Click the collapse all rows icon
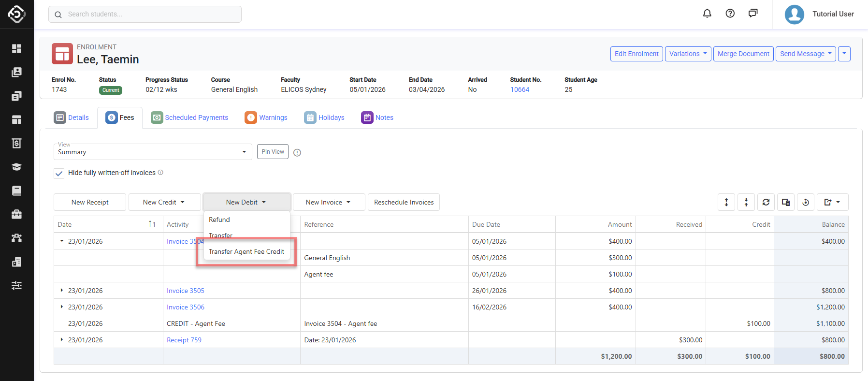 tap(746, 202)
